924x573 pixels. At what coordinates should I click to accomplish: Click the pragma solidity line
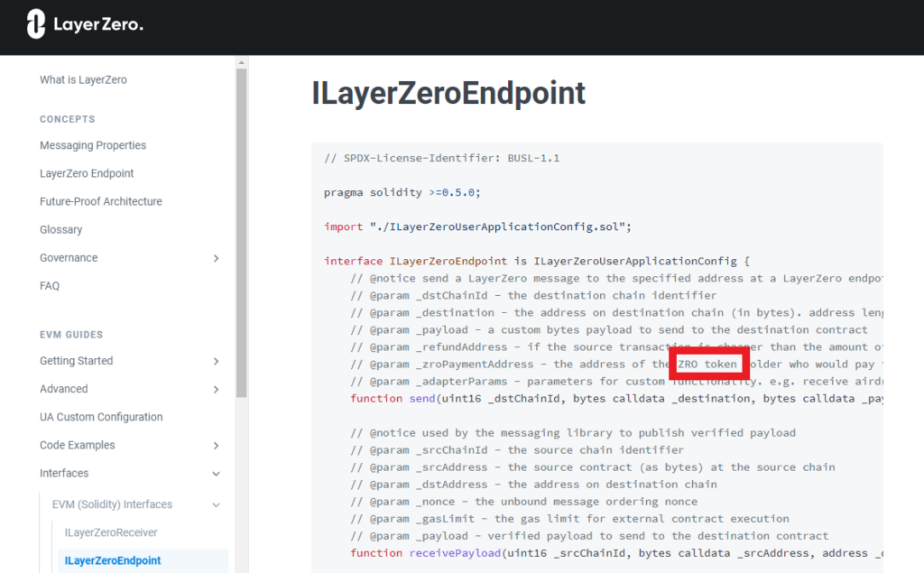pyautogui.click(x=402, y=192)
